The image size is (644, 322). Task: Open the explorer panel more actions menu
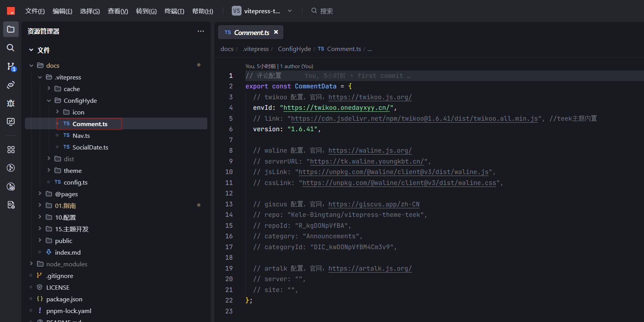point(201,31)
